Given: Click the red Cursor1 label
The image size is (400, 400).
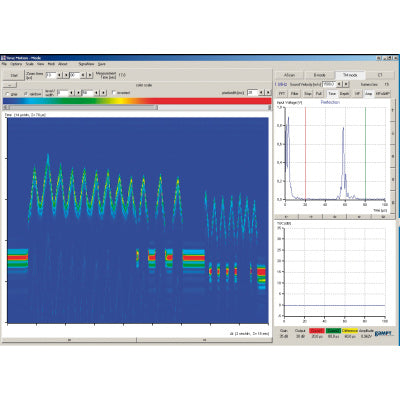Looking at the screenshot, I should (317, 331).
